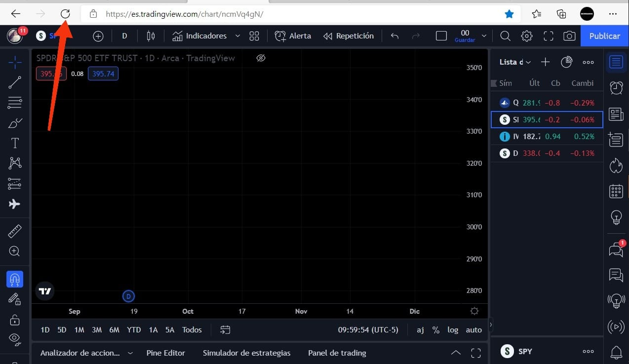This screenshot has height=364, width=629.
Task: Open the chart patterns tool
Action: pos(15,163)
